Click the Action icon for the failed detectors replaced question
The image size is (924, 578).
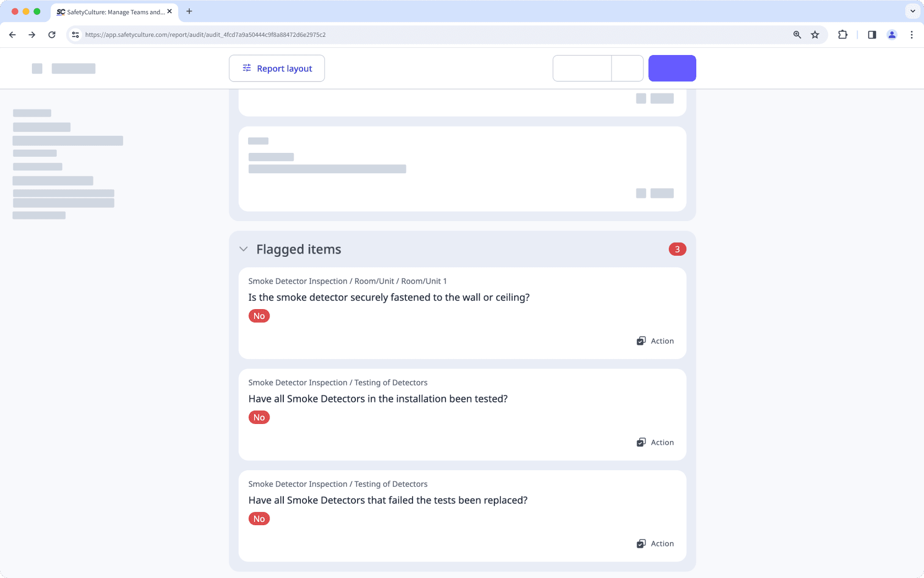coord(641,544)
